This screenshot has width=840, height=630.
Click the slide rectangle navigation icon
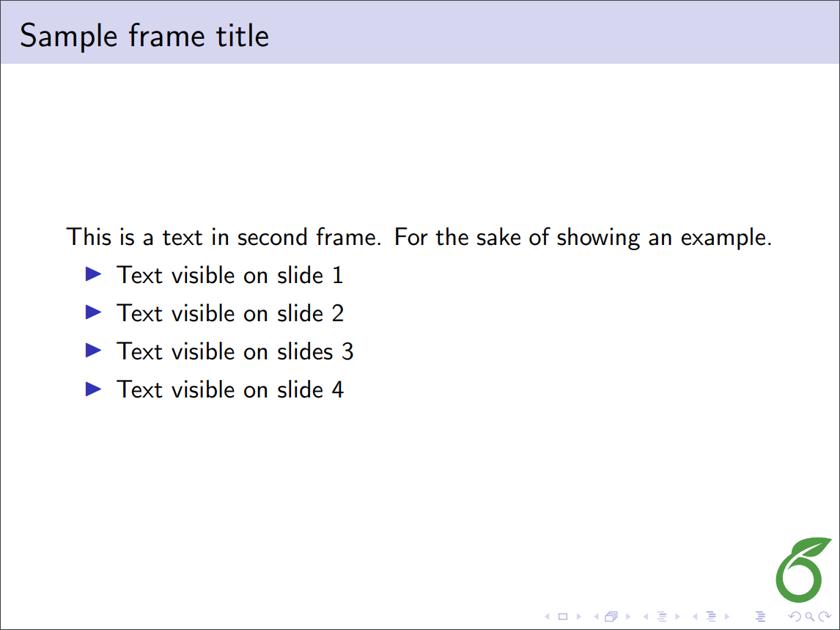(563, 617)
